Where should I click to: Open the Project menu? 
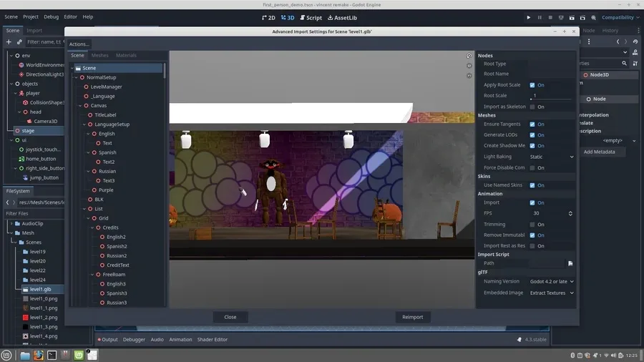(30, 17)
